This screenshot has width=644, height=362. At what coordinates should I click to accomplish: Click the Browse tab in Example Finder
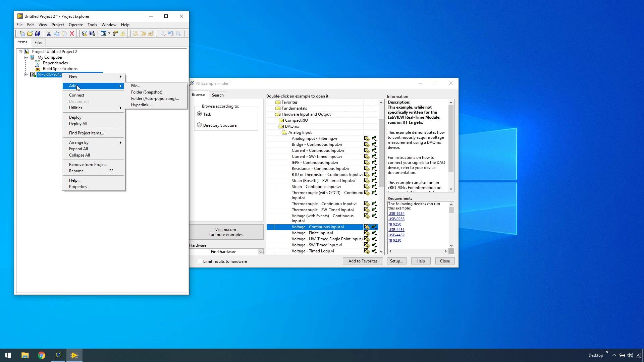(x=198, y=95)
